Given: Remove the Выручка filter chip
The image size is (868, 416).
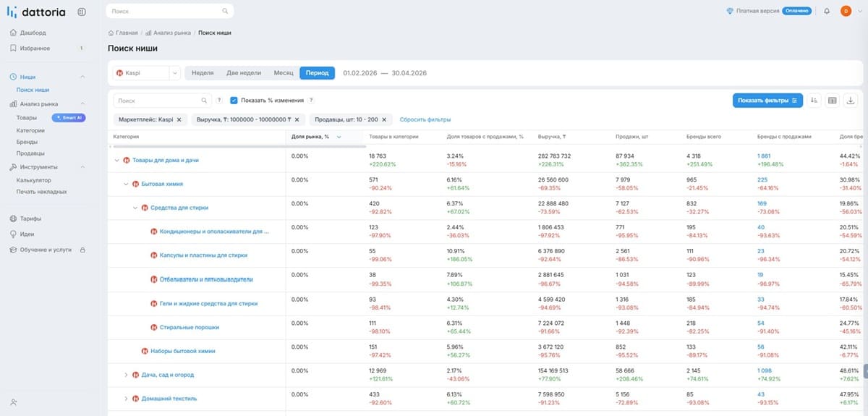Looking at the screenshot, I should coord(297,119).
